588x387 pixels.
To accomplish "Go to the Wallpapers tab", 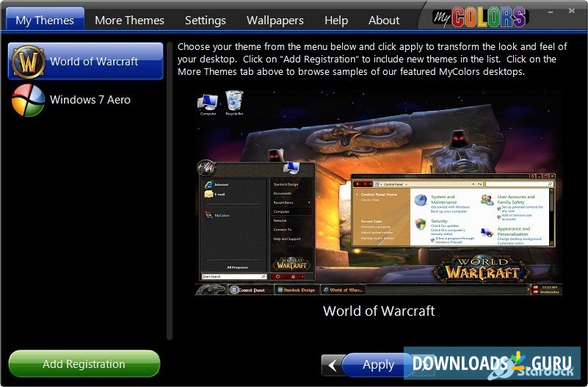I will pyautogui.click(x=275, y=21).
